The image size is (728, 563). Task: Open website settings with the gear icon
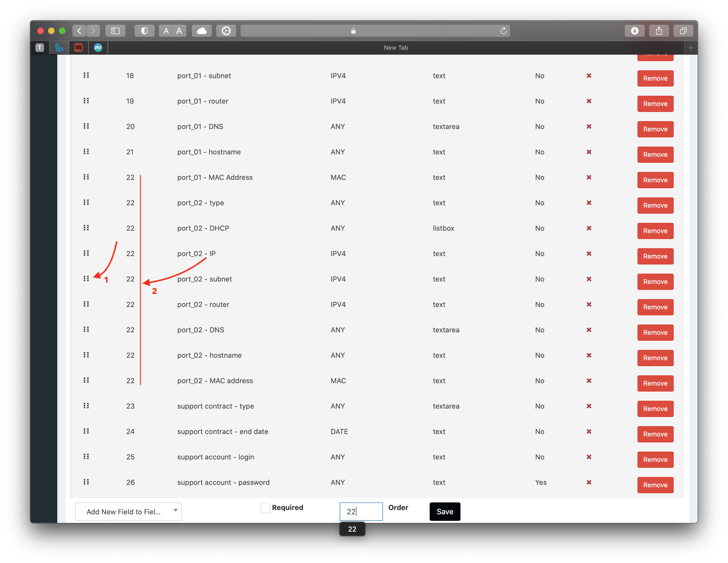(226, 31)
